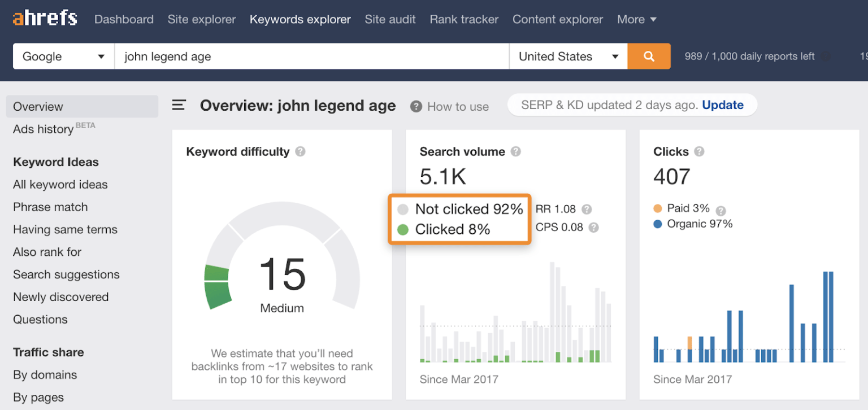Open the Google search engine dropdown

(63, 56)
